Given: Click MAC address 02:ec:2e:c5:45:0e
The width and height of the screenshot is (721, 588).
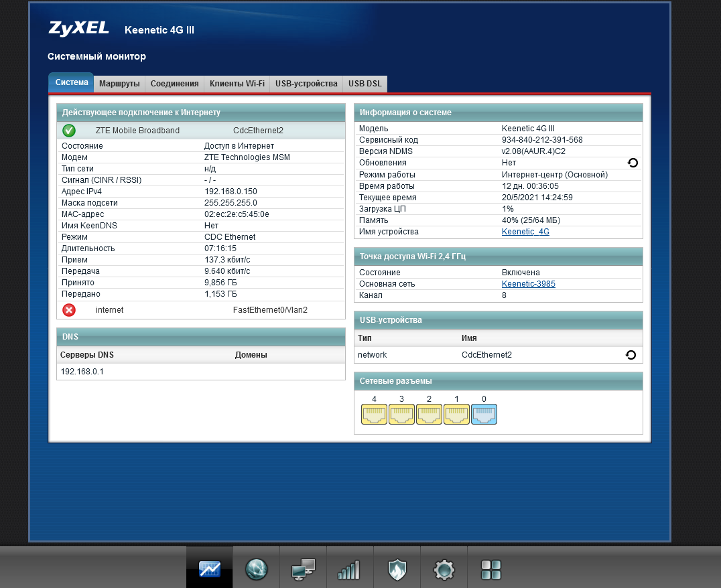Looking at the screenshot, I should pyautogui.click(x=237, y=214).
